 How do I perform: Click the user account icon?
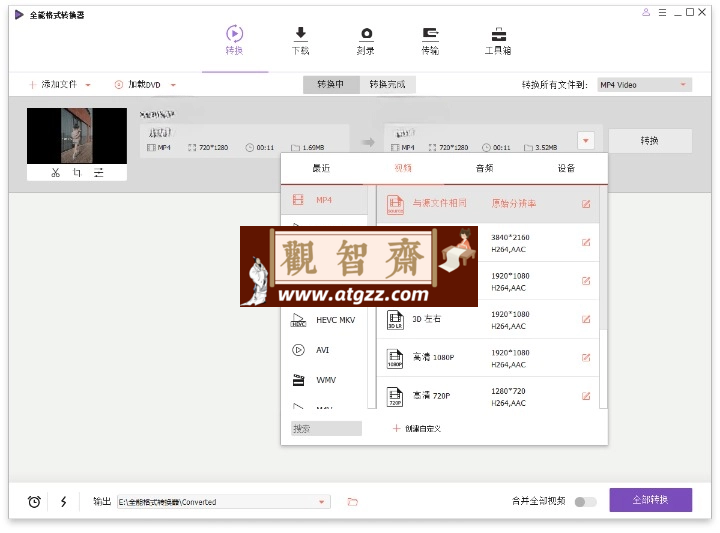pos(646,12)
